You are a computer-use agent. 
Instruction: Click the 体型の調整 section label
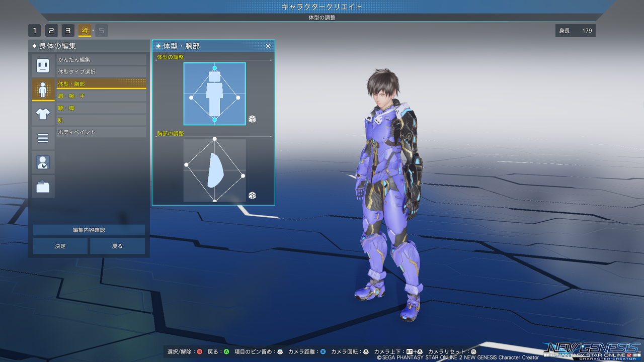tap(171, 57)
